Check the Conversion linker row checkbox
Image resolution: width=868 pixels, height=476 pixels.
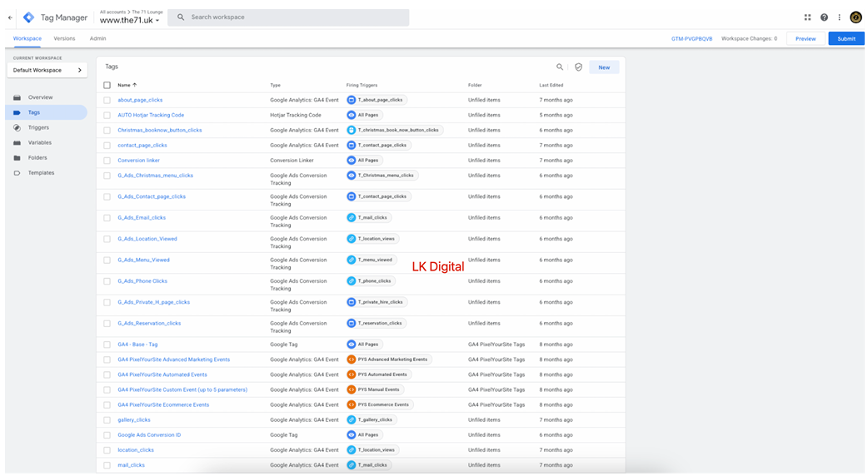107,161
